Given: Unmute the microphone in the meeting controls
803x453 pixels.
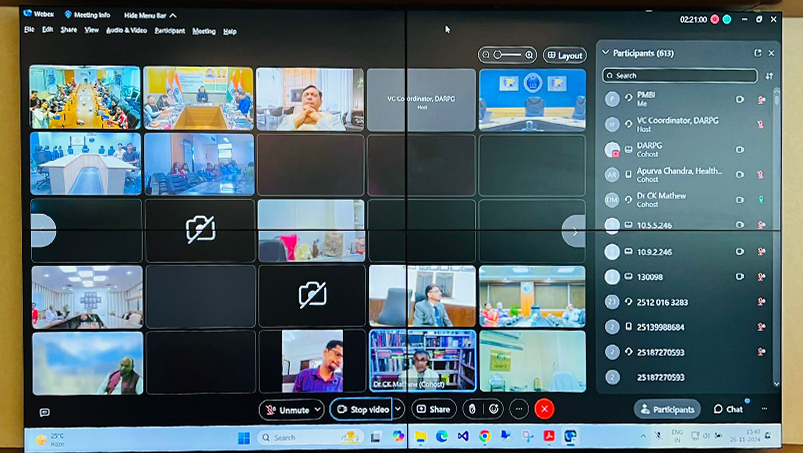Looking at the screenshot, I should [x=287, y=409].
